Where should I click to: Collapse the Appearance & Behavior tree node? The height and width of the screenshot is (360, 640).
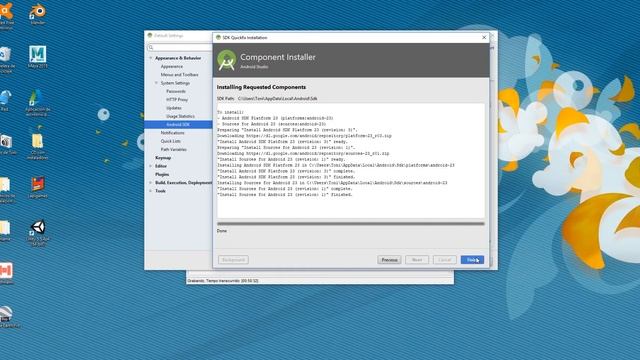click(x=151, y=58)
